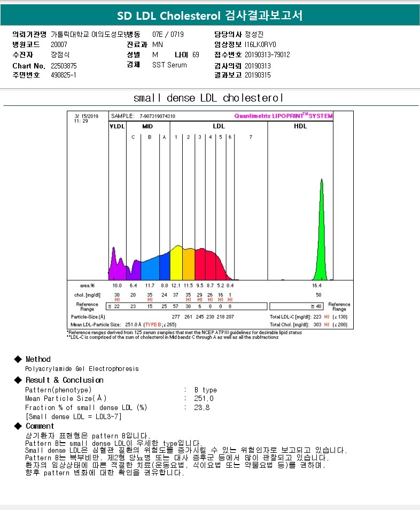Click specimen type SST Serum
This screenshot has height=510, width=420.
(169, 65)
